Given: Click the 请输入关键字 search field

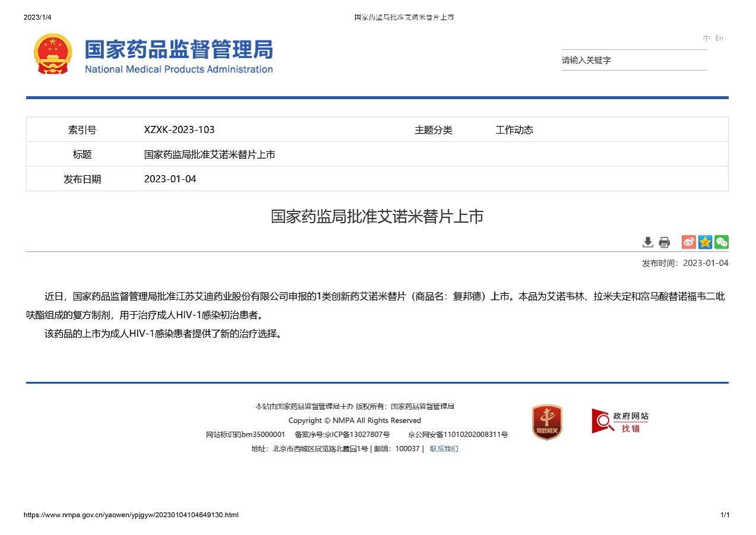Looking at the screenshot, I should pyautogui.click(x=634, y=60).
